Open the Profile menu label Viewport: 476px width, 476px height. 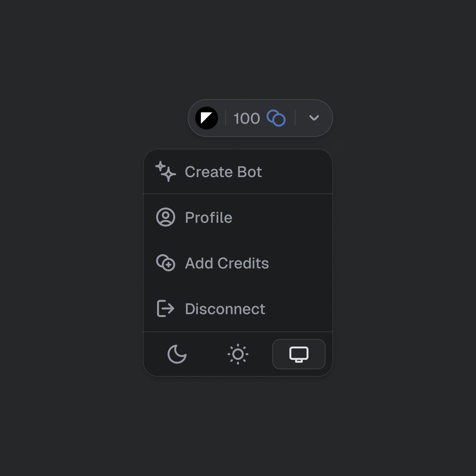point(208,218)
